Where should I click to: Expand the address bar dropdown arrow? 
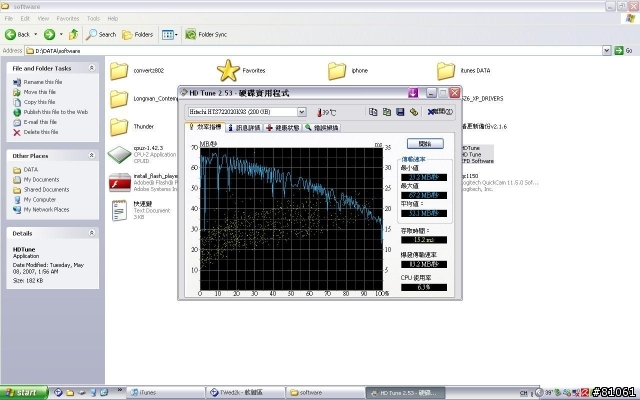[x=607, y=51]
